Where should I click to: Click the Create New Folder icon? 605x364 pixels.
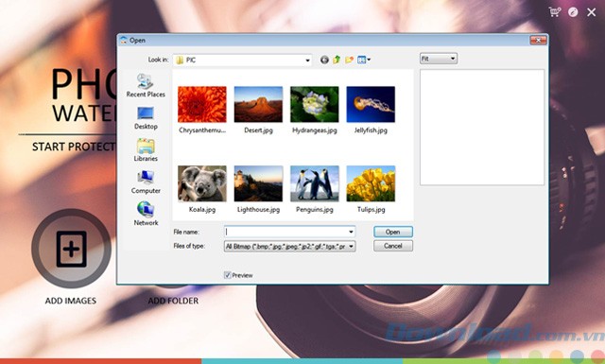click(349, 60)
